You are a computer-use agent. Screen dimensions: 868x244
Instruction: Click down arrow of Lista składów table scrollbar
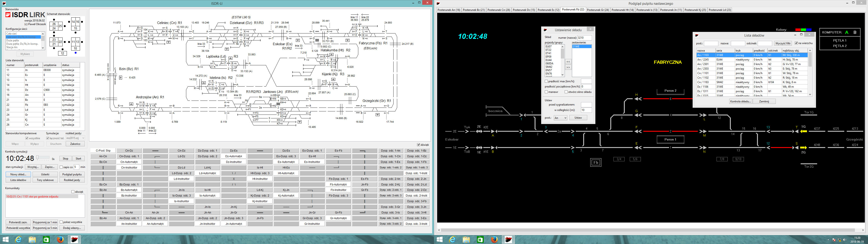810,95
